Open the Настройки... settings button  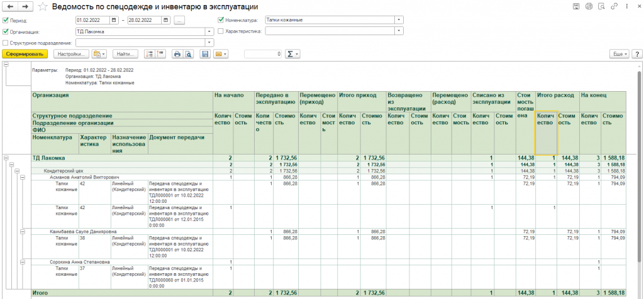pos(70,54)
